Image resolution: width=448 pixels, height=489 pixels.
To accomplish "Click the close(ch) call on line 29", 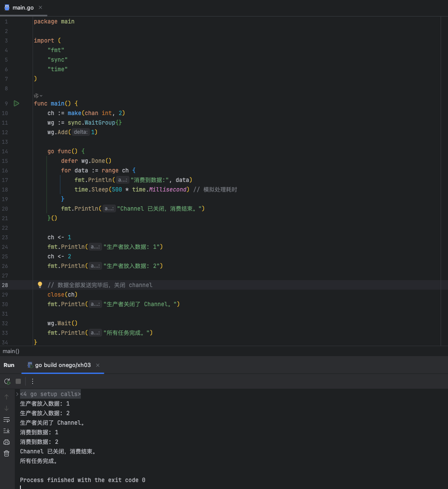I will 63,295.
